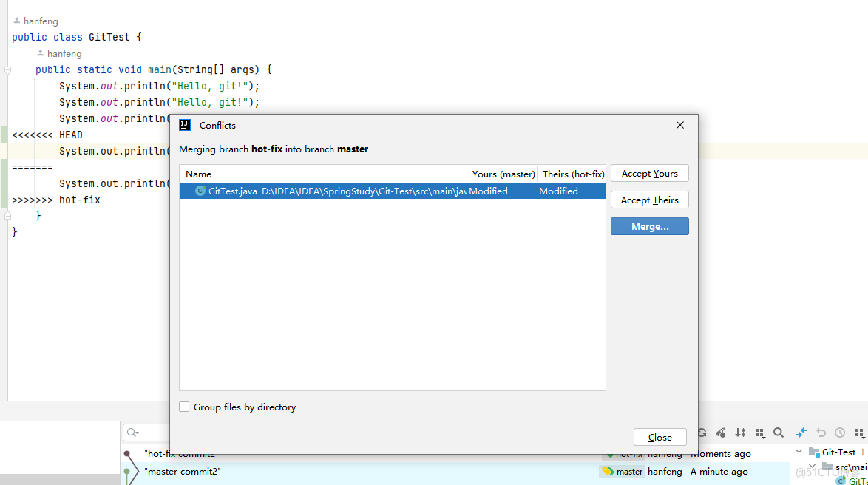Click the Modified cell under Yours column
Image resolution: width=868 pixels, height=485 pixels.
[x=488, y=191]
